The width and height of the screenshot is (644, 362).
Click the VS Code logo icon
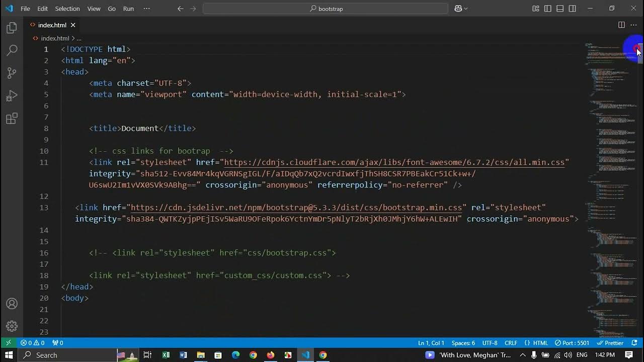pos(9,9)
